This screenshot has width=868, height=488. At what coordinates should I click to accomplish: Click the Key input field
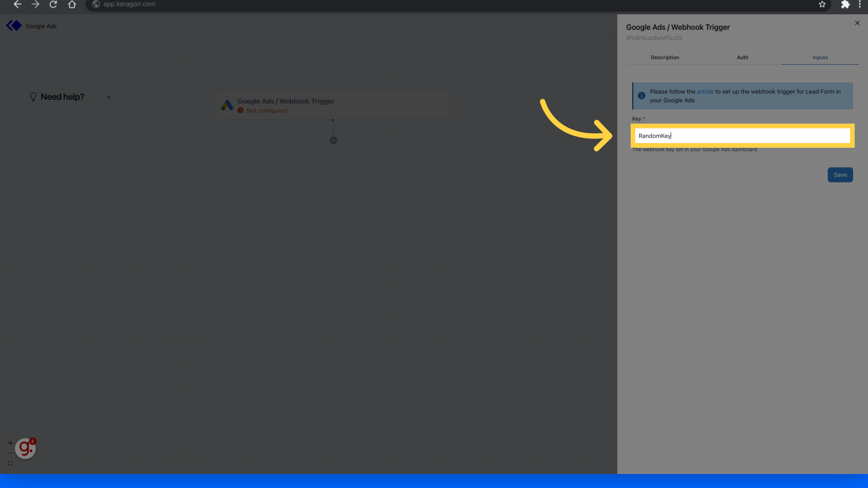[742, 136]
